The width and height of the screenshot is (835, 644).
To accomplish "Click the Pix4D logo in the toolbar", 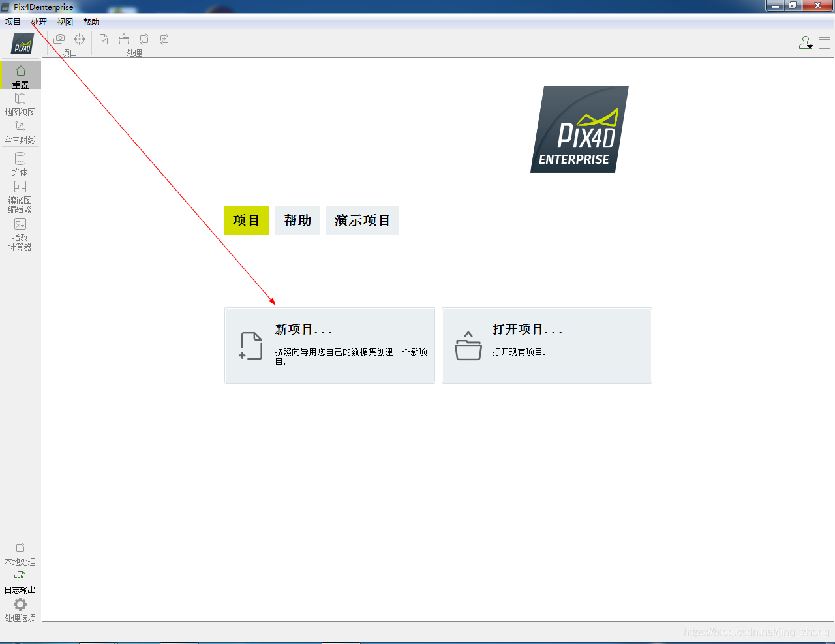I will click(x=23, y=44).
